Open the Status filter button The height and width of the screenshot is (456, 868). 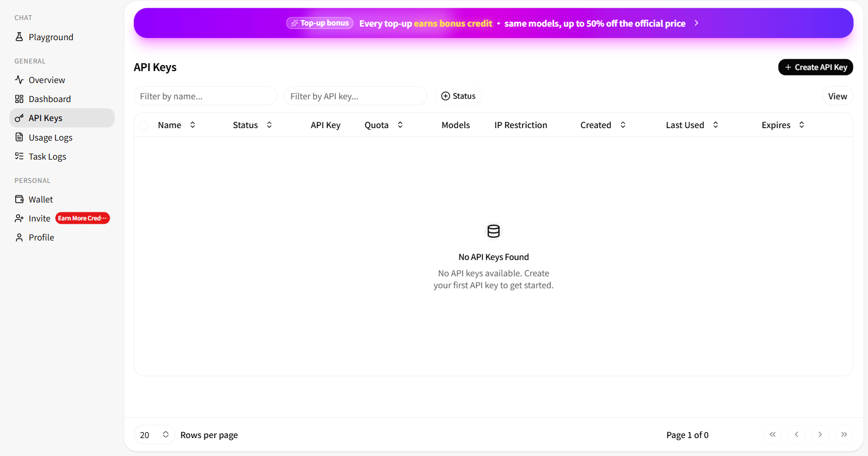click(x=458, y=96)
